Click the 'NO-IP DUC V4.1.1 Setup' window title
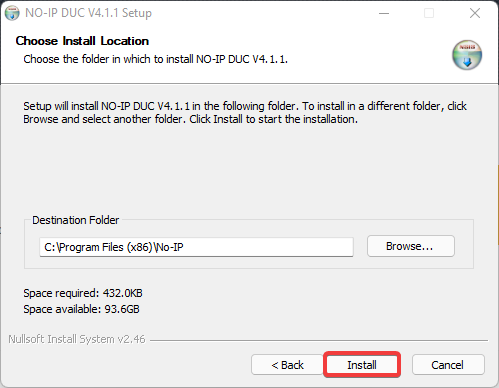This screenshot has width=499, height=388. [88, 13]
